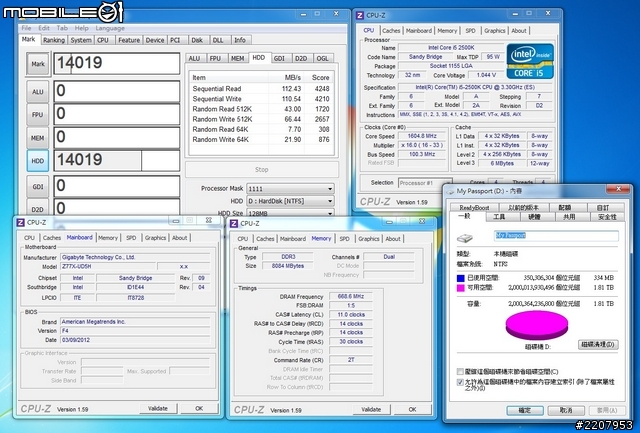Image resolution: width=640 pixels, height=433 pixels.
Task: Open About tab in top CPU-Z window
Action: coord(519,31)
